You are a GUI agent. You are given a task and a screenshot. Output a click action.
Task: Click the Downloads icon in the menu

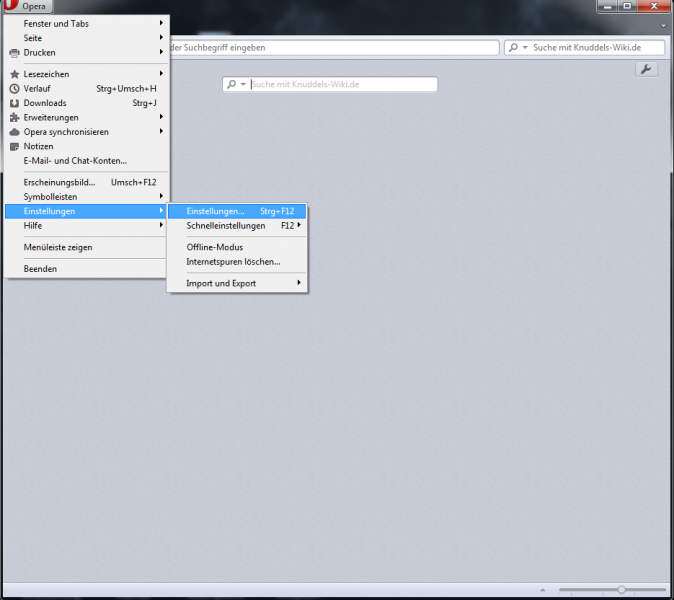tap(14, 103)
